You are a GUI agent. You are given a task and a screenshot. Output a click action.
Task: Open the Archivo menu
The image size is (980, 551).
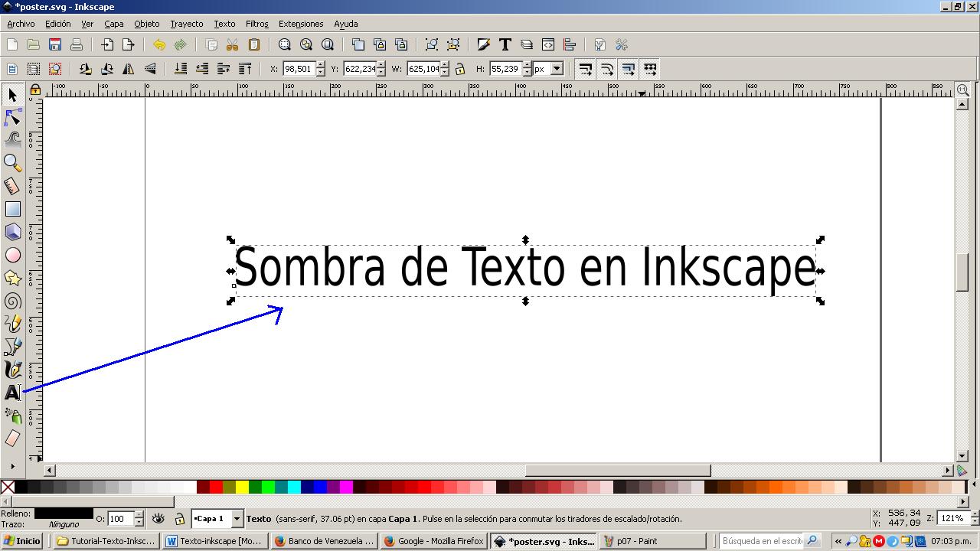pyautogui.click(x=21, y=24)
